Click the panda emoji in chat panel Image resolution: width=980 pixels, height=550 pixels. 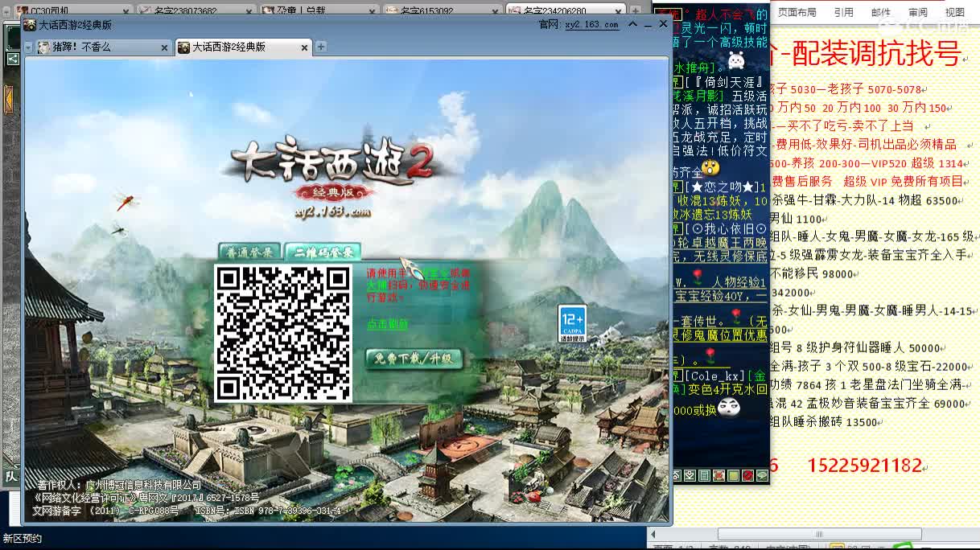(x=729, y=409)
